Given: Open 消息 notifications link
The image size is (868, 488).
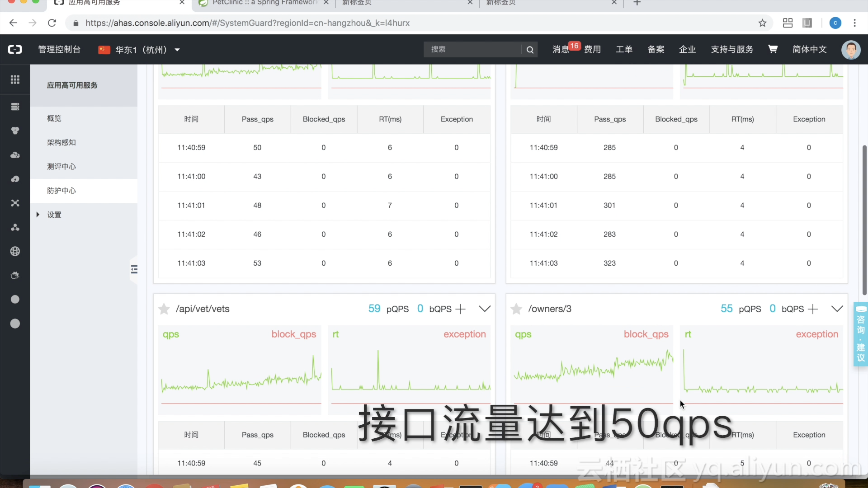Looking at the screenshot, I should (561, 50).
